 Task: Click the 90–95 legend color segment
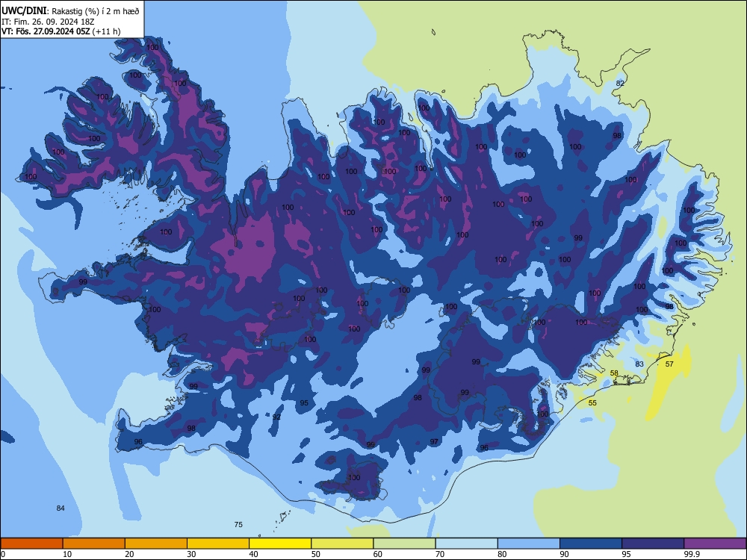[591, 544]
